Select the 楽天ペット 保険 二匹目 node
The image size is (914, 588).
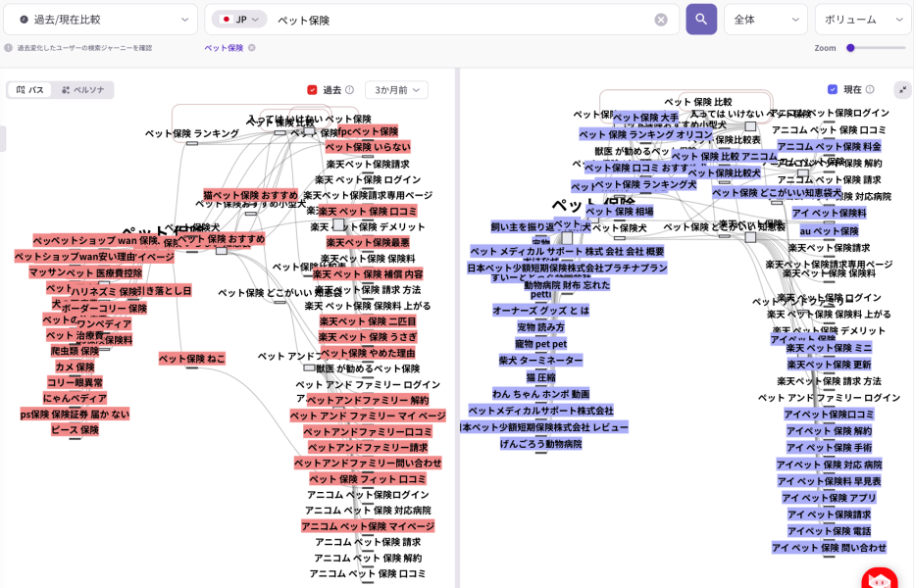click(x=368, y=321)
